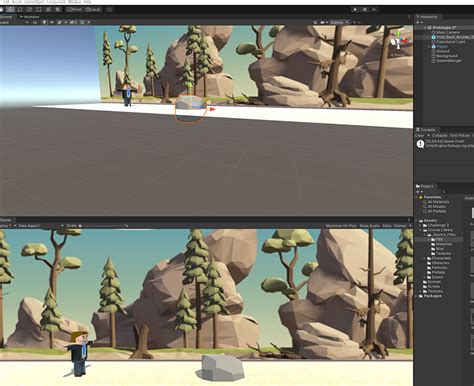Start Play mode with the Play button
Image resolution: width=474 pixels, height=386 pixels.
click(x=355, y=9)
